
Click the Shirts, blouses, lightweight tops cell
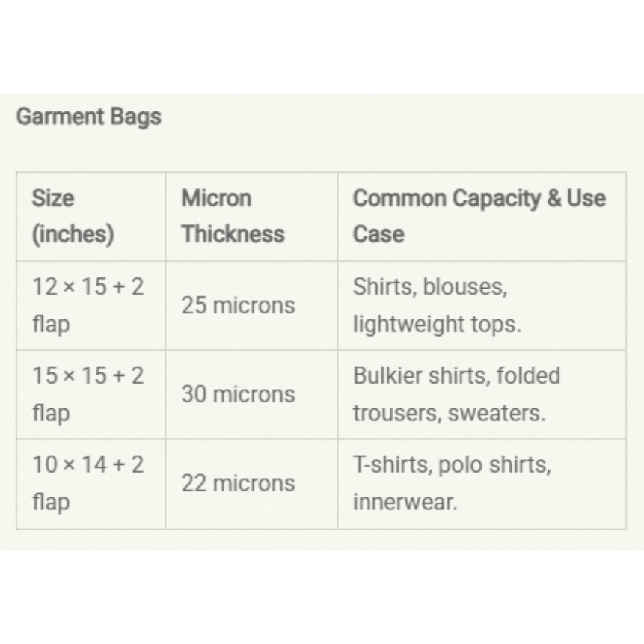[x=437, y=305]
